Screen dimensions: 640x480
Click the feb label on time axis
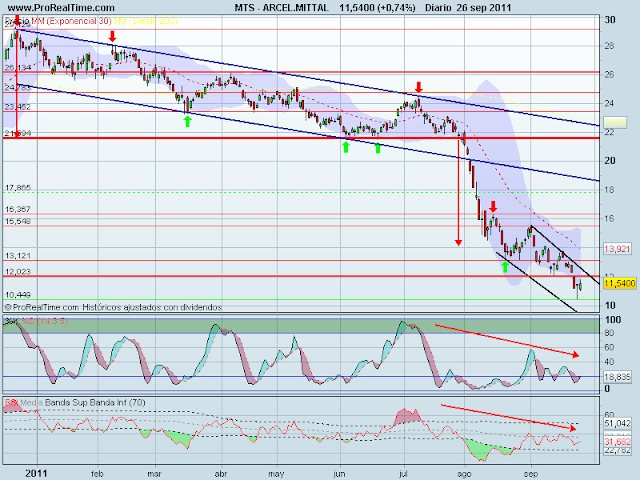(97, 474)
